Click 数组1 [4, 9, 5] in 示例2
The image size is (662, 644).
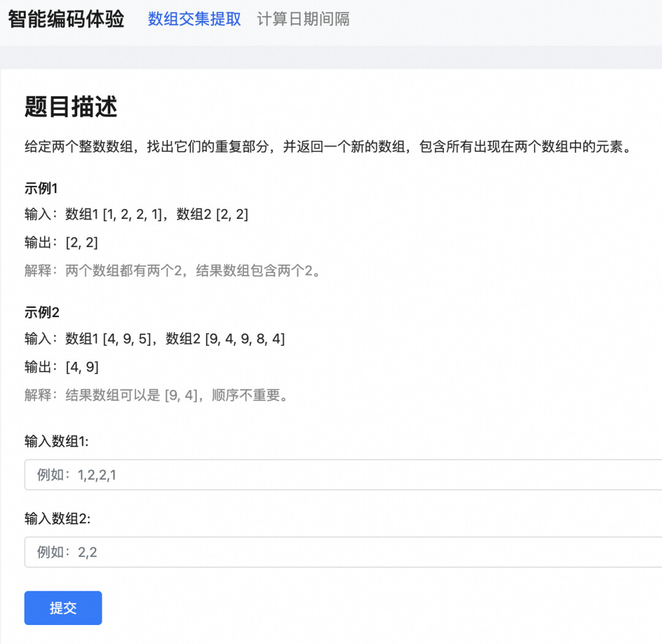108,339
